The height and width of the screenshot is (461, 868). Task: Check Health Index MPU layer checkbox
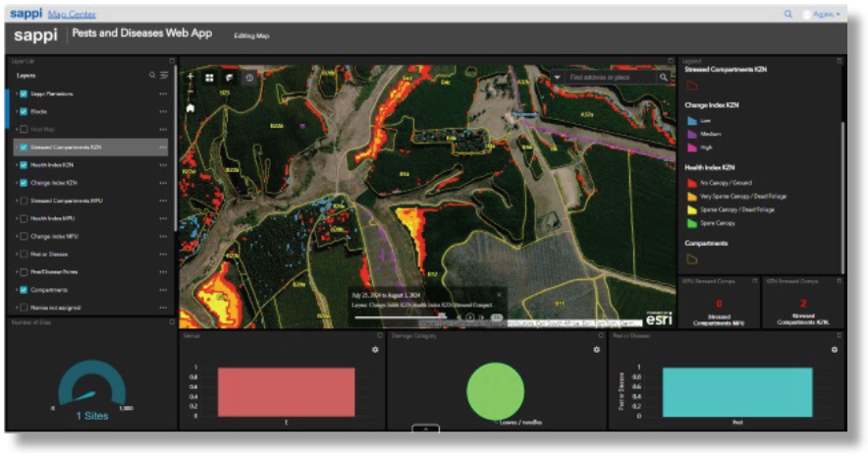24,218
